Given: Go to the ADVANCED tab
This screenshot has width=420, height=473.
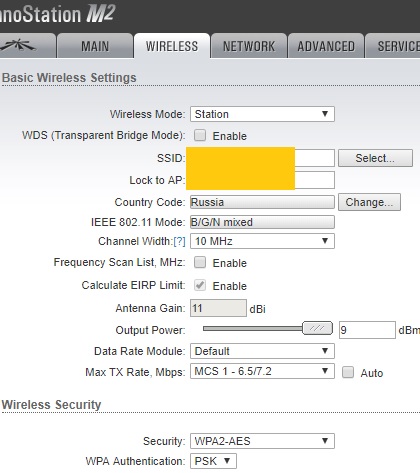Looking at the screenshot, I should (x=326, y=46).
